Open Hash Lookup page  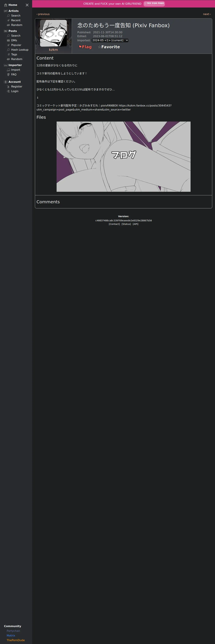point(20,50)
